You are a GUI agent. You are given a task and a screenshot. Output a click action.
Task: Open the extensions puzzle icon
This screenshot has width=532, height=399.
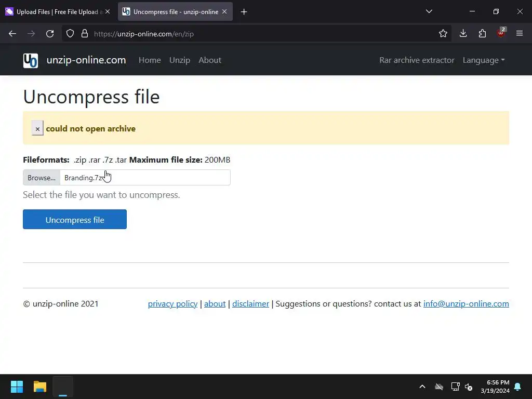coord(482,33)
